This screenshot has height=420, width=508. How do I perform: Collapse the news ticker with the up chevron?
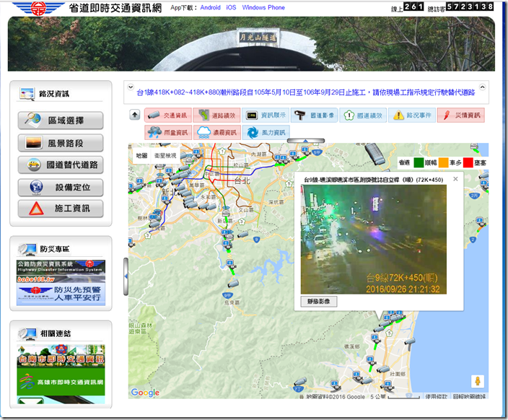click(x=483, y=87)
